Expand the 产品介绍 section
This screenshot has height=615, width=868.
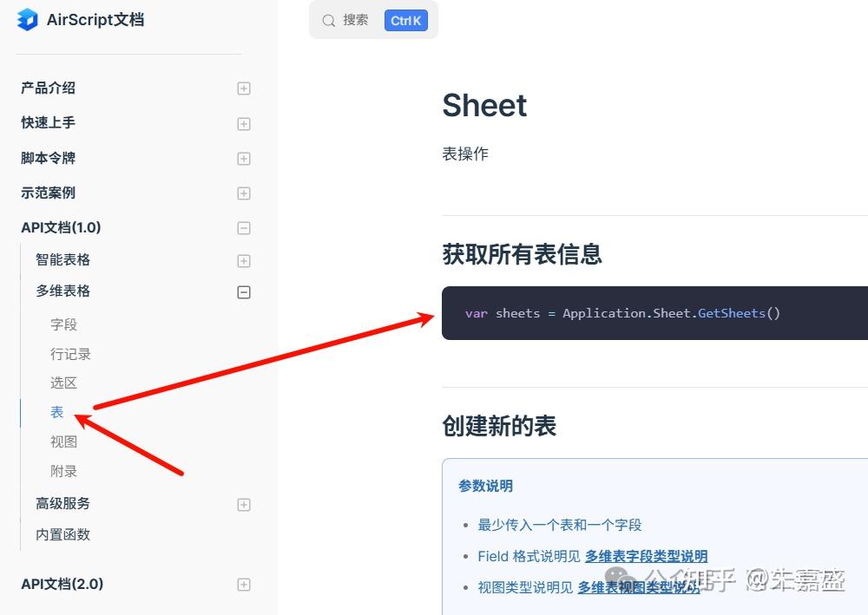coord(244,88)
